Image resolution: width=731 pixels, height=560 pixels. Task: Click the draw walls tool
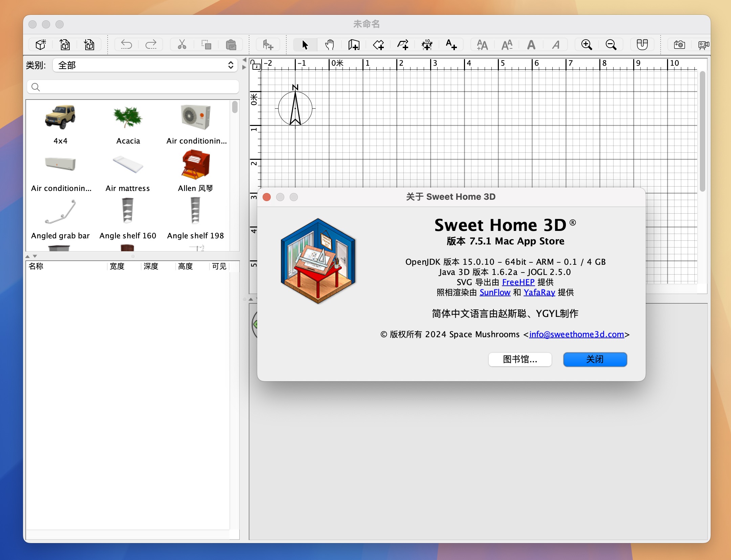351,45
